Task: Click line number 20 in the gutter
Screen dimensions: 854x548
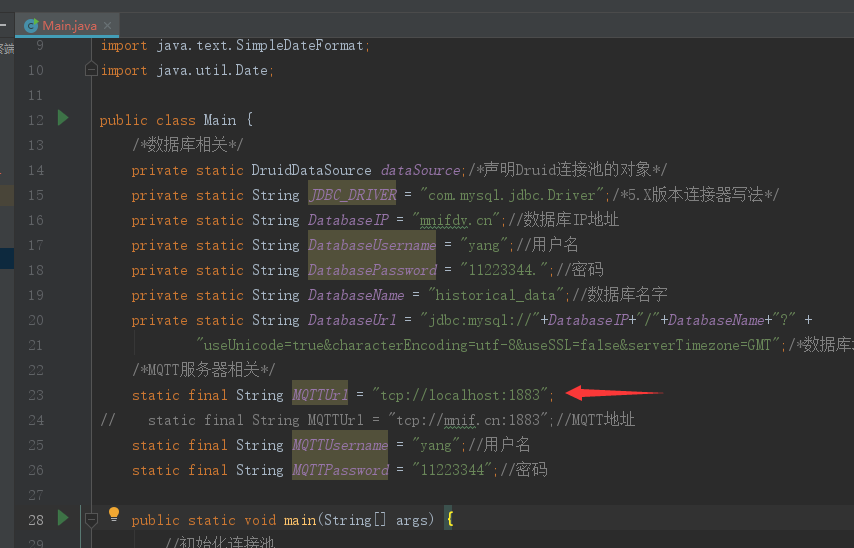Action: click(36, 320)
